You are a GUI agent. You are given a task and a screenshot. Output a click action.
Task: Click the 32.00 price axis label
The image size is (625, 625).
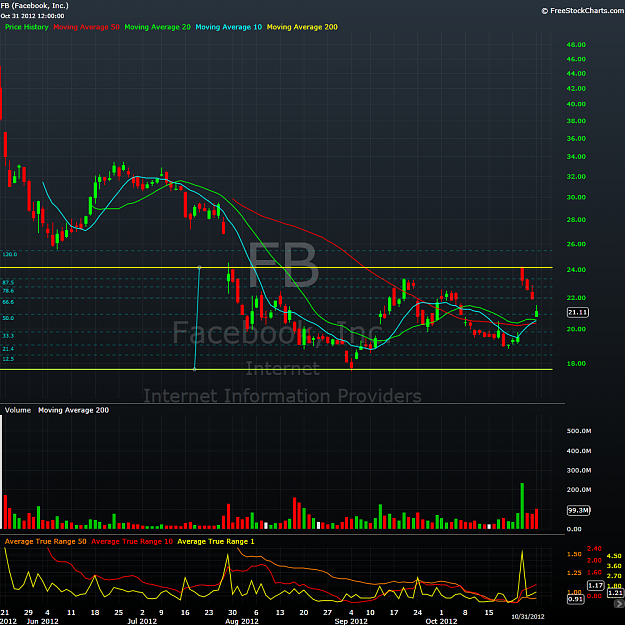point(576,177)
